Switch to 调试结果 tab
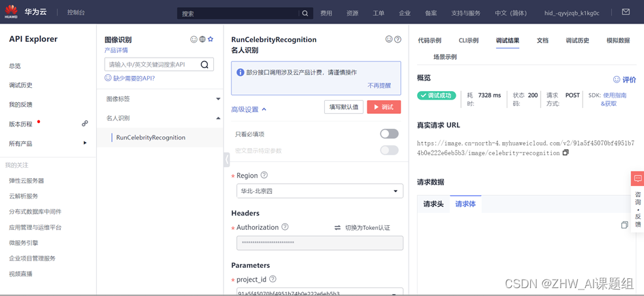Screen dimensions: 644x296 507,41
